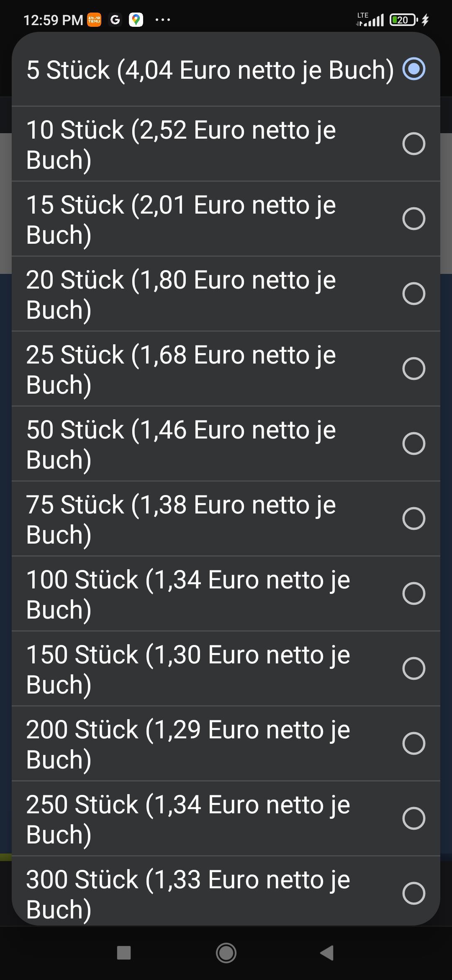Open recent apps with square button
Image resolution: width=452 pixels, height=980 pixels.
pos(124,953)
